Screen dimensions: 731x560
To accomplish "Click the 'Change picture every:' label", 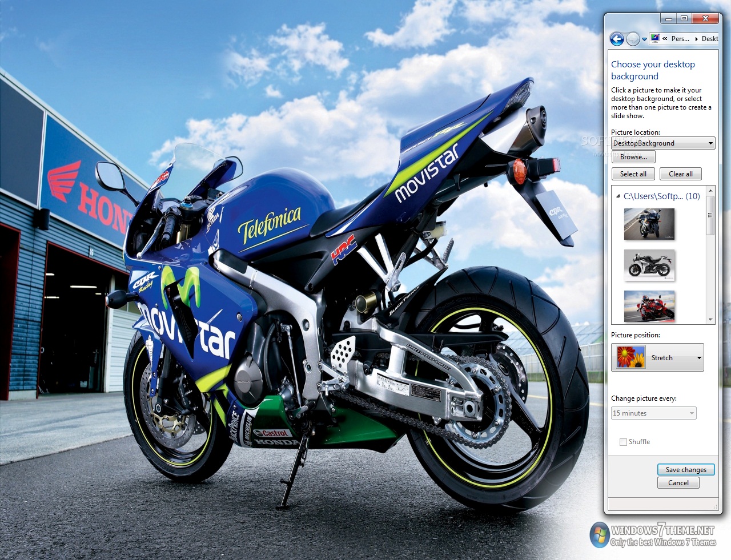I will (644, 398).
